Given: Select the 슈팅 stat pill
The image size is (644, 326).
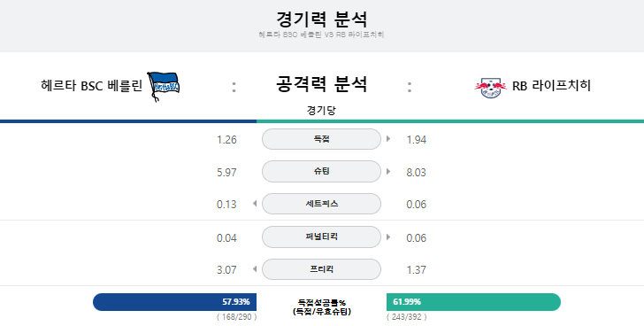Looking at the screenshot, I should click(x=321, y=172).
